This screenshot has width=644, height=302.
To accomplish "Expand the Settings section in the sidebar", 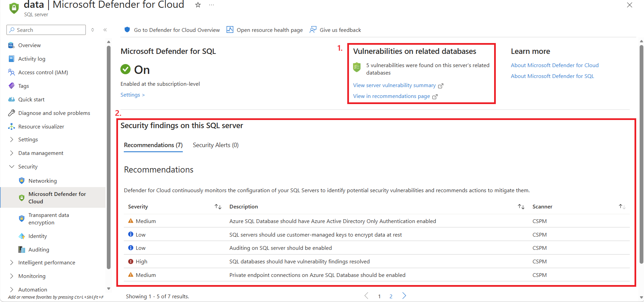I will 12,140.
